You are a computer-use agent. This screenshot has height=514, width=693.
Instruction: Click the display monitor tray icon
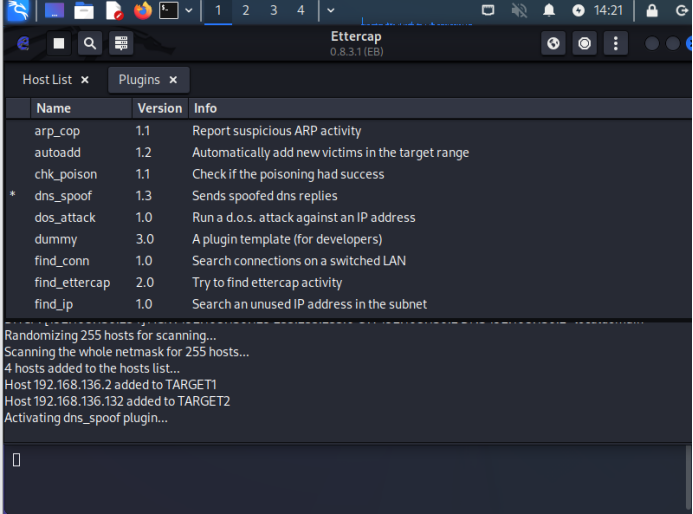point(488,10)
